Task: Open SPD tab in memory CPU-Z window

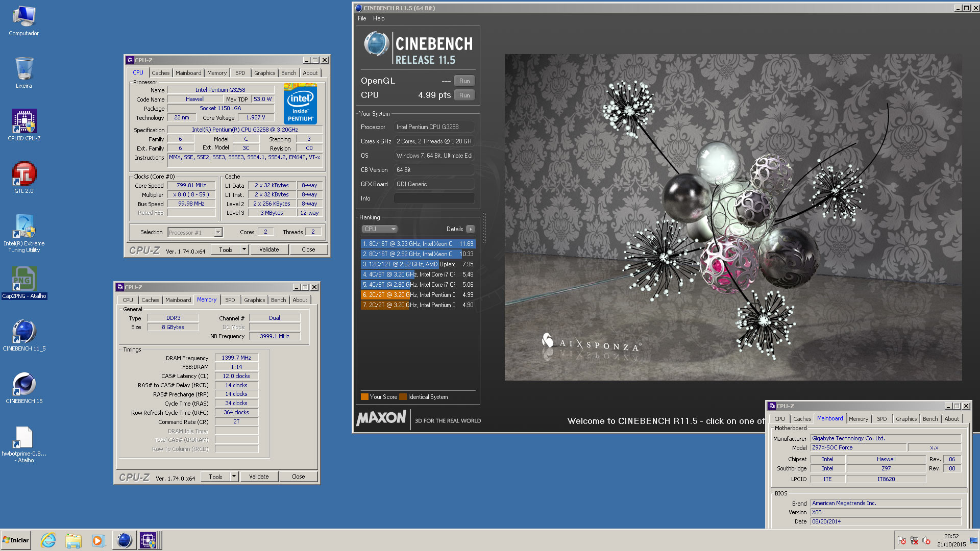Action: (230, 300)
